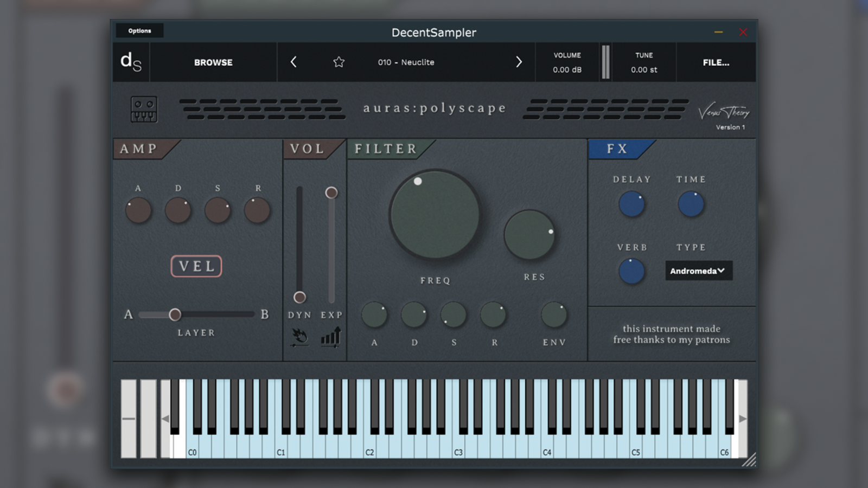Click the DYN dynamics fire icon

click(299, 337)
